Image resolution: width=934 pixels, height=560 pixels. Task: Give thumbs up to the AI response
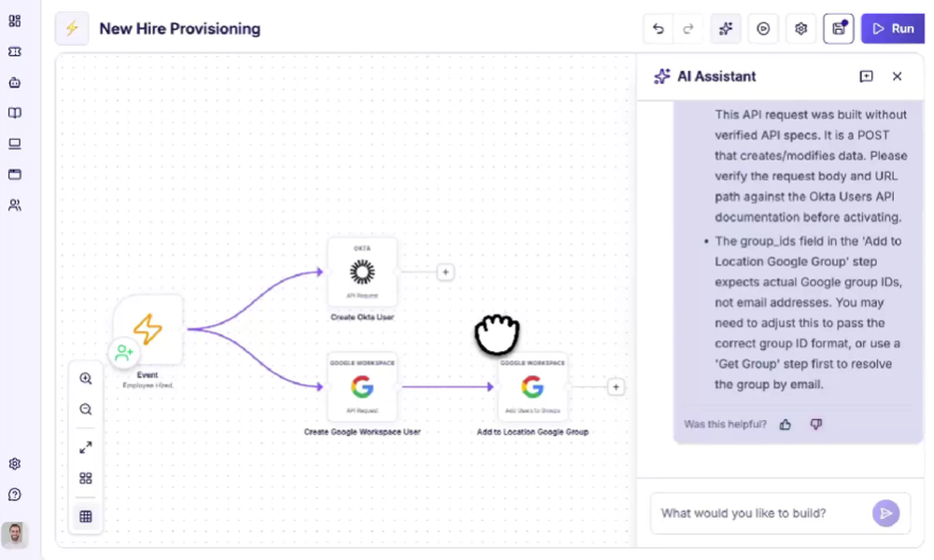click(785, 425)
